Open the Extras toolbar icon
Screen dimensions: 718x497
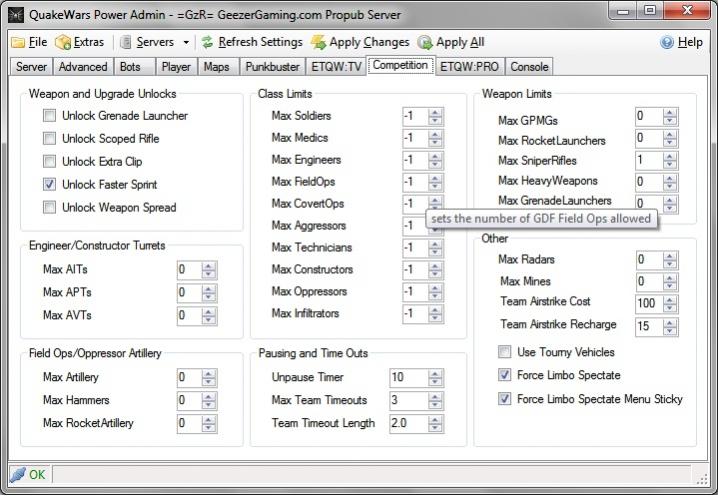[63, 42]
